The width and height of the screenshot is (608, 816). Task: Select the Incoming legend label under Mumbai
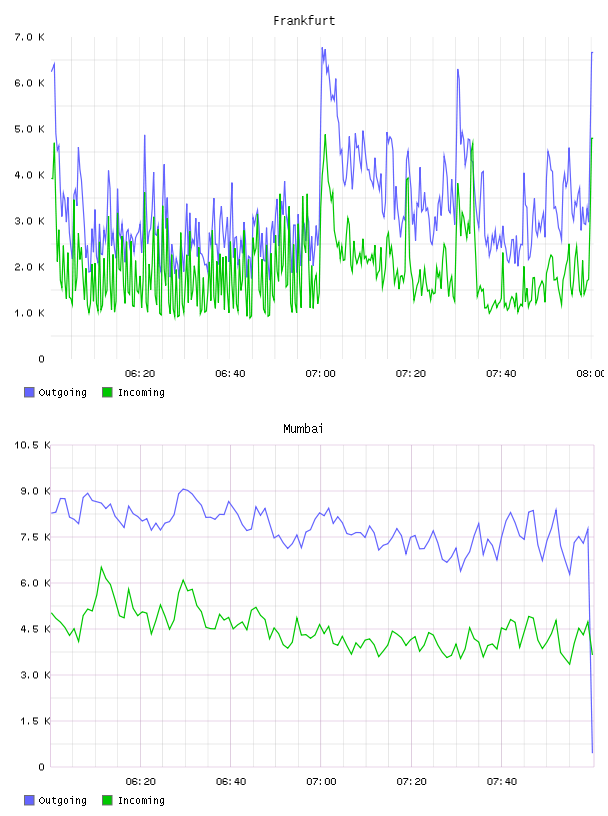pyautogui.click(x=141, y=801)
